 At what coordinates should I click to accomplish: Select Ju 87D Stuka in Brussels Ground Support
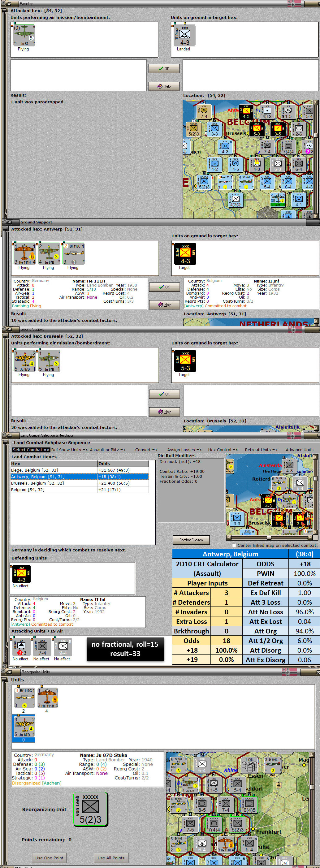[24, 361]
